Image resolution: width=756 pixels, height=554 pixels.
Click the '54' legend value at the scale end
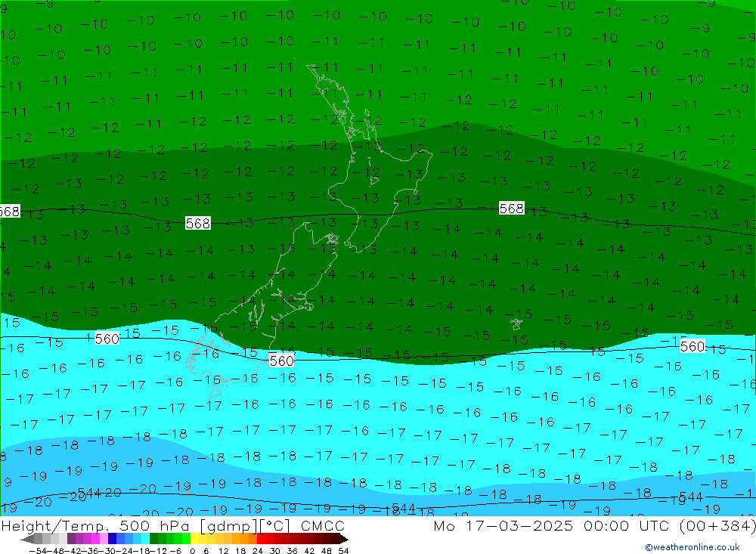(x=343, y=551)
